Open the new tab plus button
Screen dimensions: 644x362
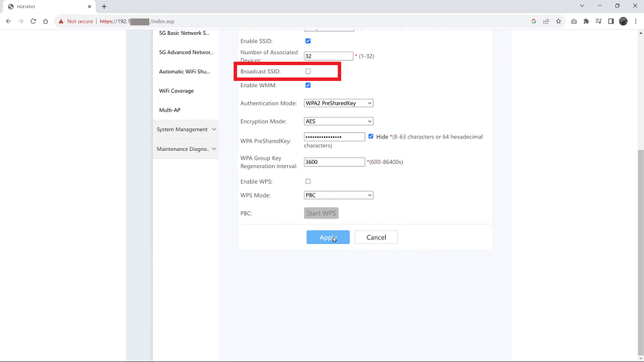coord(104,6)
